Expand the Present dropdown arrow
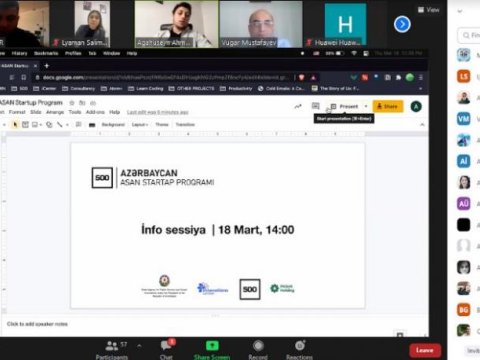Screen dimensions: 480x360 366,107
